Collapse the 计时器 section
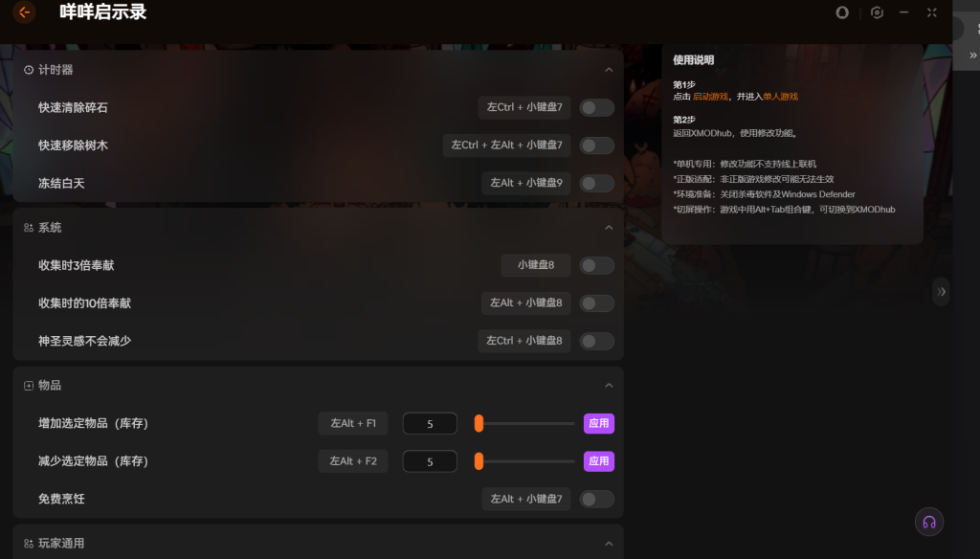980x559 pixels. tap(609, 70)
